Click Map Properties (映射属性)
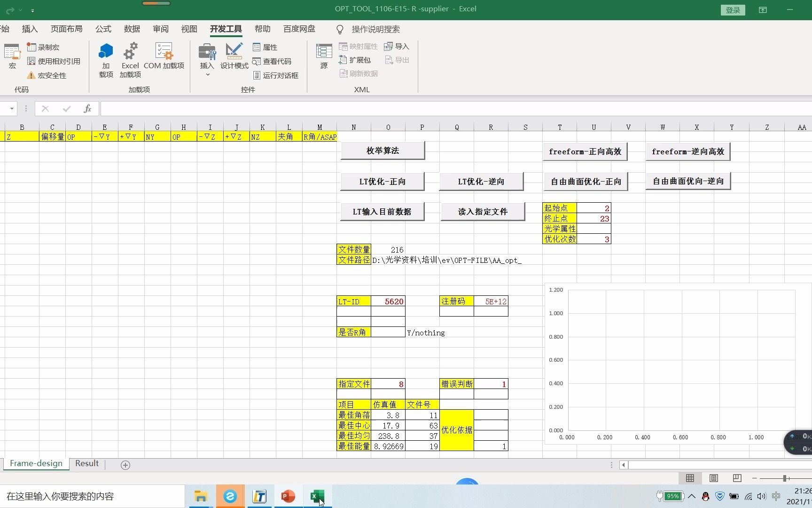This screenshot has width=812, height=508. pyautogui.click(x=358, y=47)
